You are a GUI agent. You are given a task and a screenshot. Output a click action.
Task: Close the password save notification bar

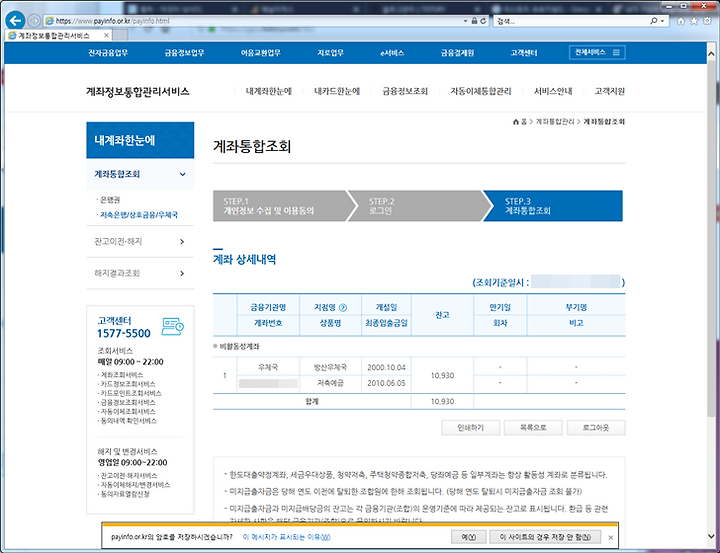coord(610,537)
